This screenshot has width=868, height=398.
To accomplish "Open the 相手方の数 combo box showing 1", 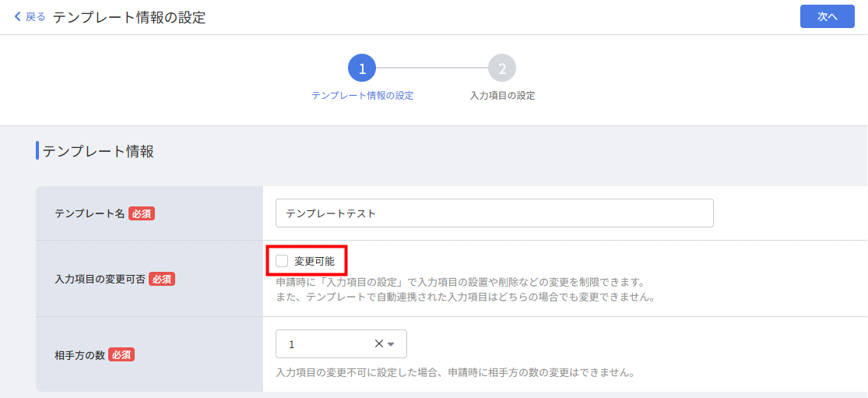I will [327, 343].
